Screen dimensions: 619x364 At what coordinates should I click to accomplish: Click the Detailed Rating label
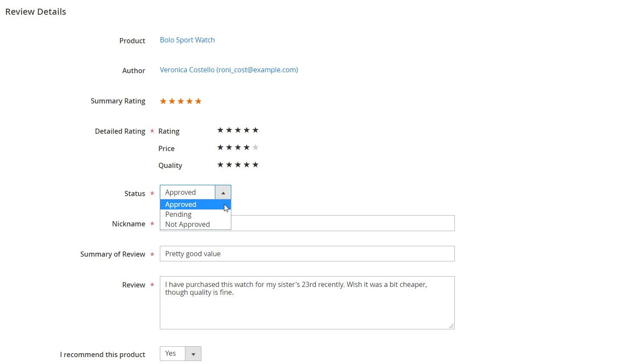pyautogui.click(x=120, y=131)
